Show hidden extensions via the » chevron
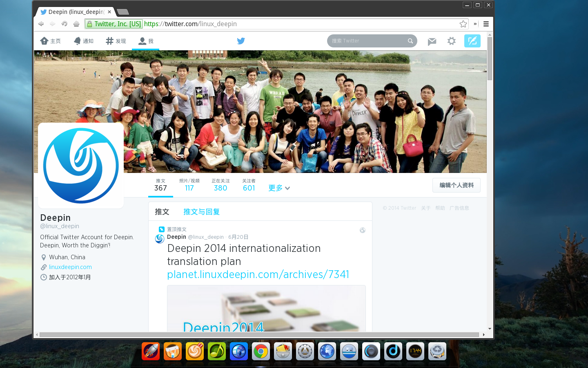The height and width of the screenshot is (368, 588). (475, 24)
